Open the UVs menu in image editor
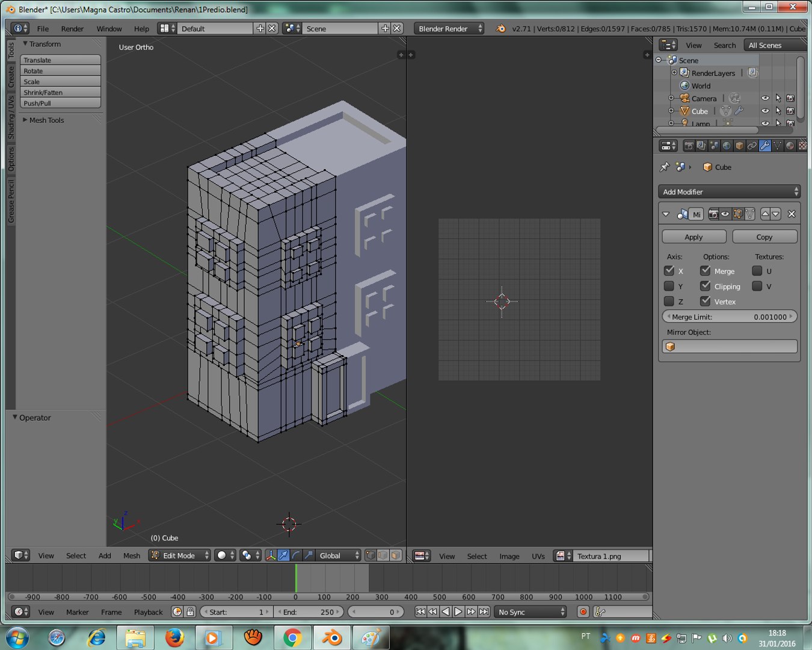The width and height of the screenshot is (812, 650). click(538, 556)
